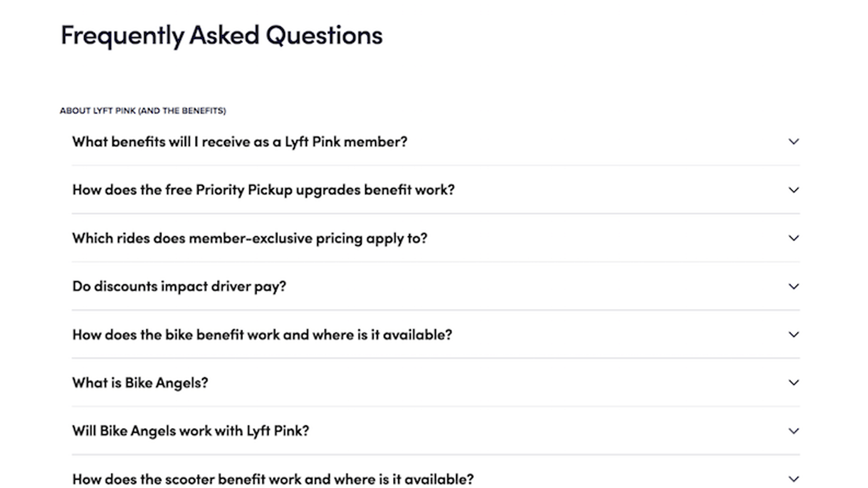Open the chevron for What is Bike Angels
This screenshot has width=868, height=488.
(793, 383)
